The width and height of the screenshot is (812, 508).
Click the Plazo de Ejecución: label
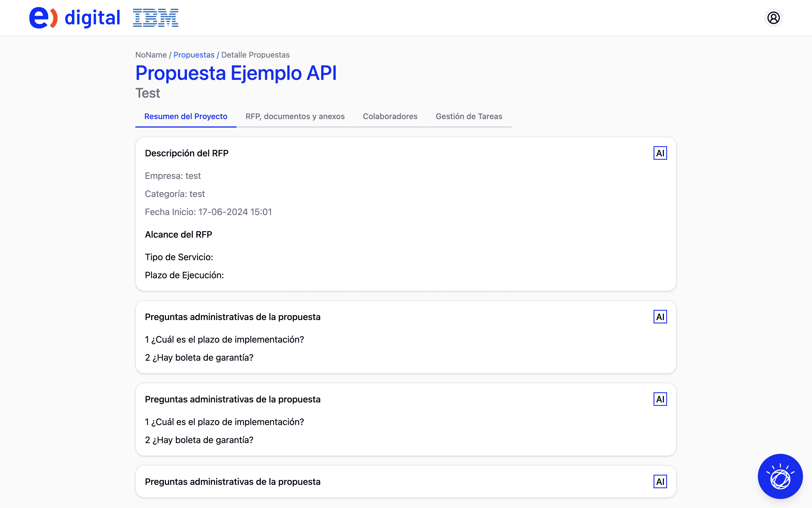[x=184, y=275]
